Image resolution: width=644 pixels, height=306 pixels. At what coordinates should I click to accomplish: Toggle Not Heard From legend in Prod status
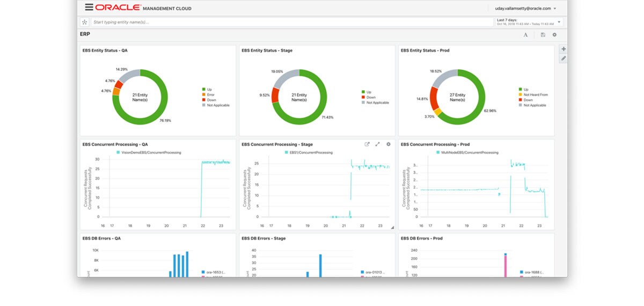[x=533, y=94]
